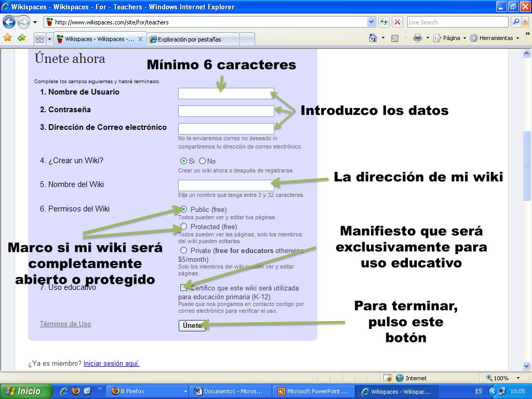Click the 10:05 taskbar clock
The height and width of the screenshot is (399, 532).
(x=517, y=391)
